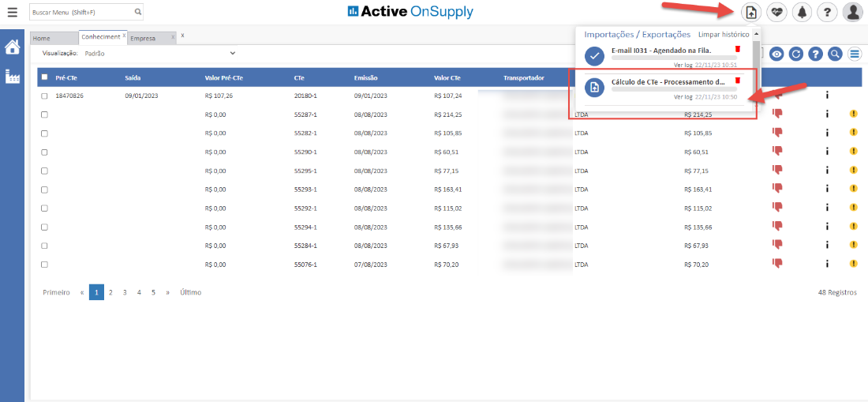Tick the select-all checkbox in table header
Screen dimensions: 868x402
pyautogui.click(x=45, y=77)
